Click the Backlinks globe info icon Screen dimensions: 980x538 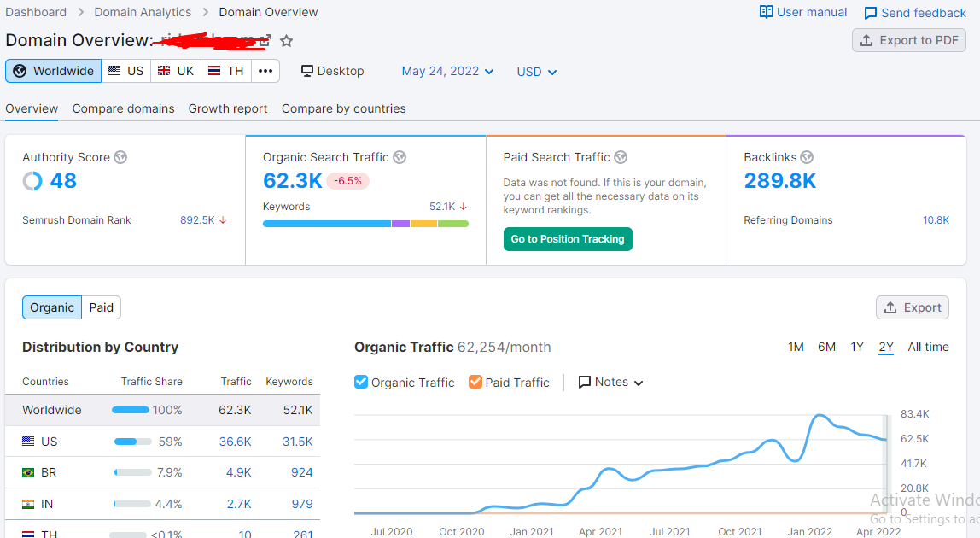pos(807,157)
